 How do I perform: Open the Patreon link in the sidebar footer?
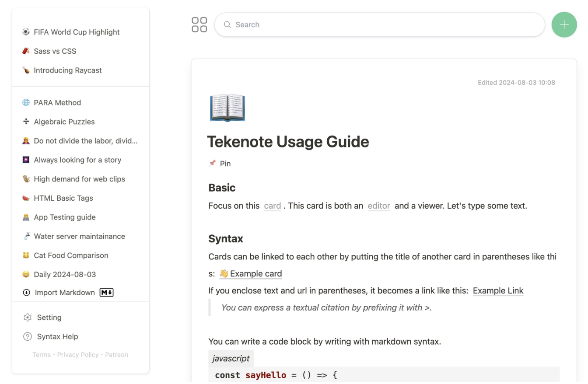click(x=116, y=354)
